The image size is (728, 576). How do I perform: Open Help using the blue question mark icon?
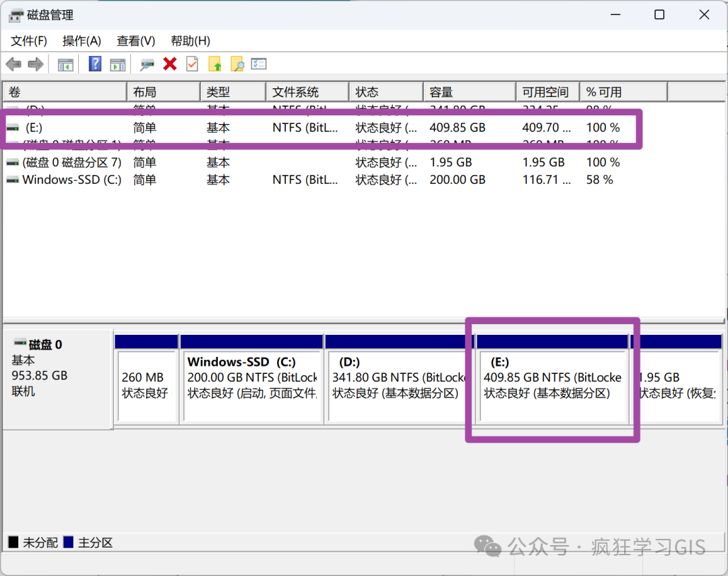coord(94,63)
